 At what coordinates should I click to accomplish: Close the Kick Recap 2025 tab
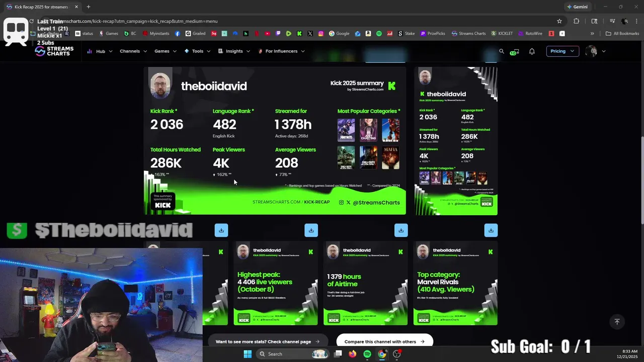click(x=76, y=7)
